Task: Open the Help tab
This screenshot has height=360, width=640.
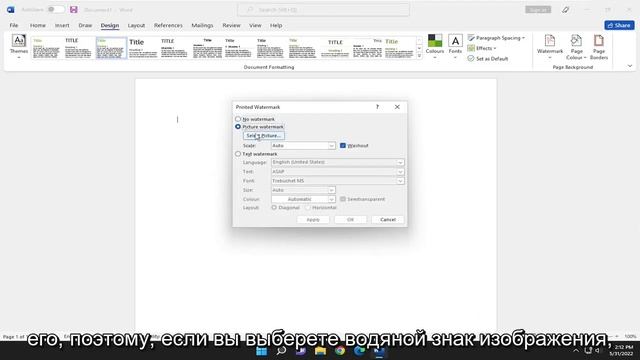Action: click(276, 25)
